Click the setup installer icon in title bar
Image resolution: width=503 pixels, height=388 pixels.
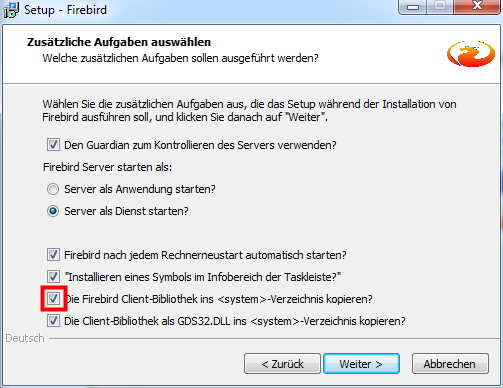click(11, 10)
